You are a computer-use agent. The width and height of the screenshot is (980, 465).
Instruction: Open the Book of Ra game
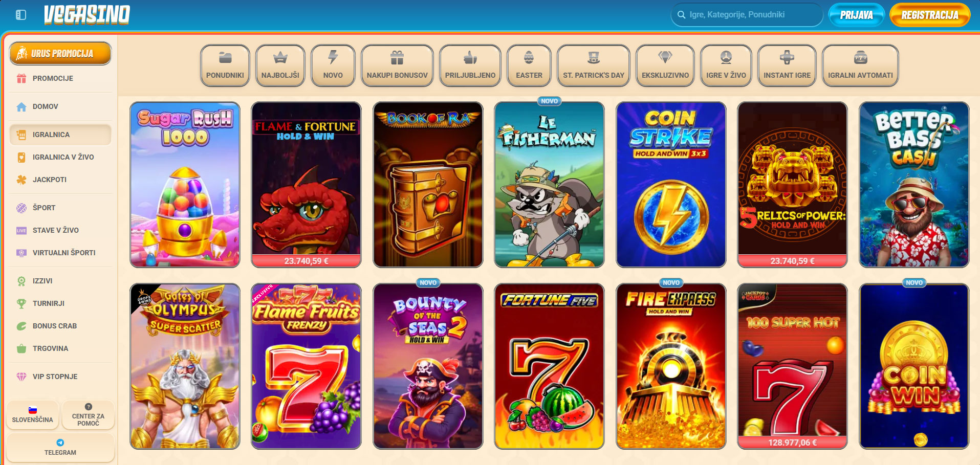point(428,185)
